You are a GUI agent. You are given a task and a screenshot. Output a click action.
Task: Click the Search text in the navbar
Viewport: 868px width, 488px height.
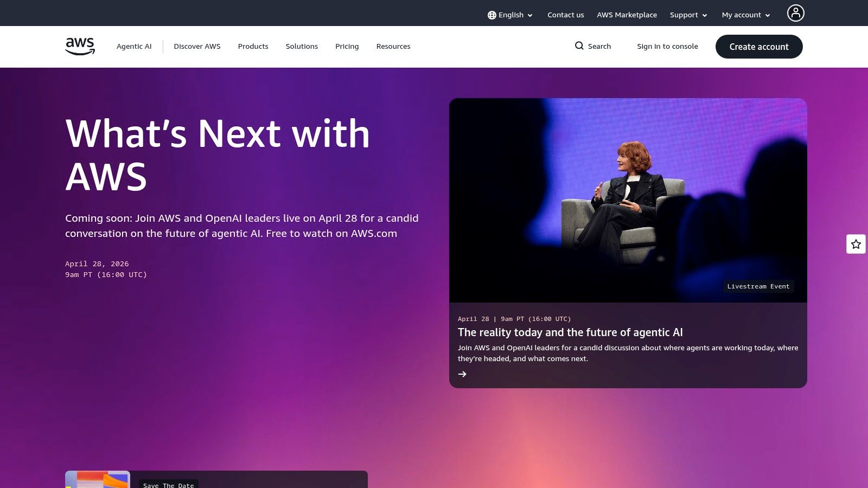[x=599, y=47]
